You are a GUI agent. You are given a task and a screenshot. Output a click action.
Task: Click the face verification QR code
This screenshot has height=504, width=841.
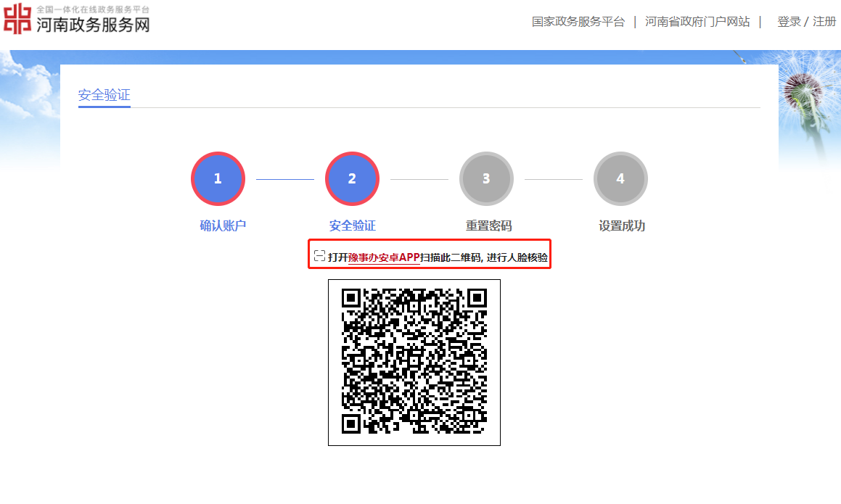(x=414, y=363)
